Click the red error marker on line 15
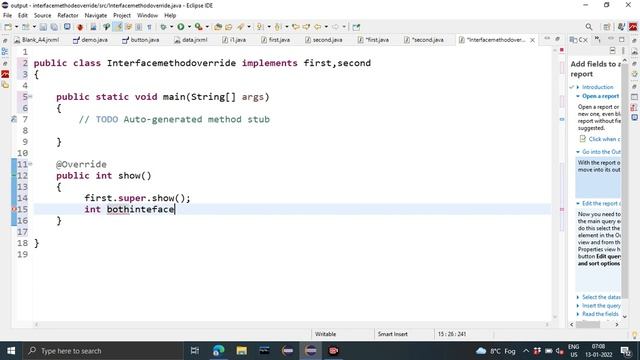 pos(13,209)
